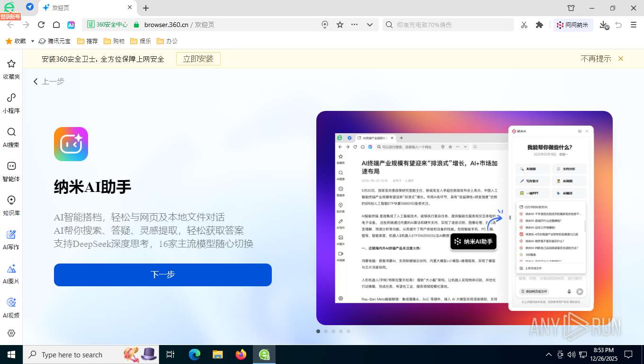Click the 收藏 star bookmarks button
644x364 pixels.
(16, 41)
